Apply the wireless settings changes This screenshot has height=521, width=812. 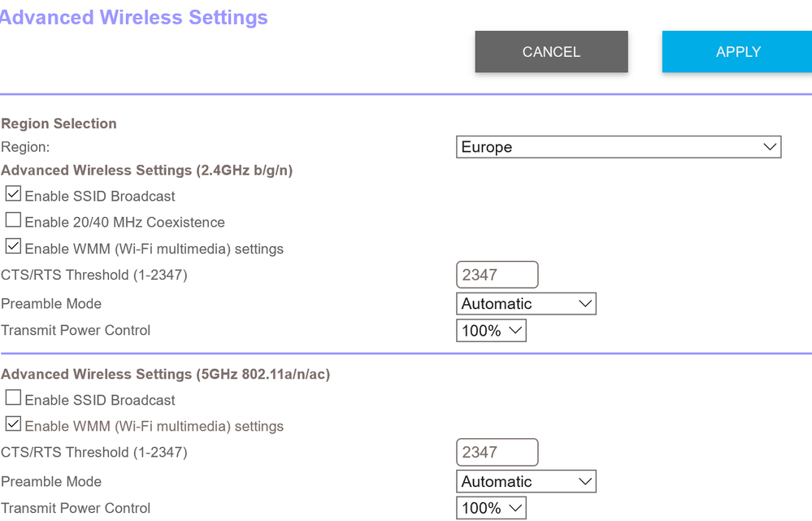coord(737,51)
